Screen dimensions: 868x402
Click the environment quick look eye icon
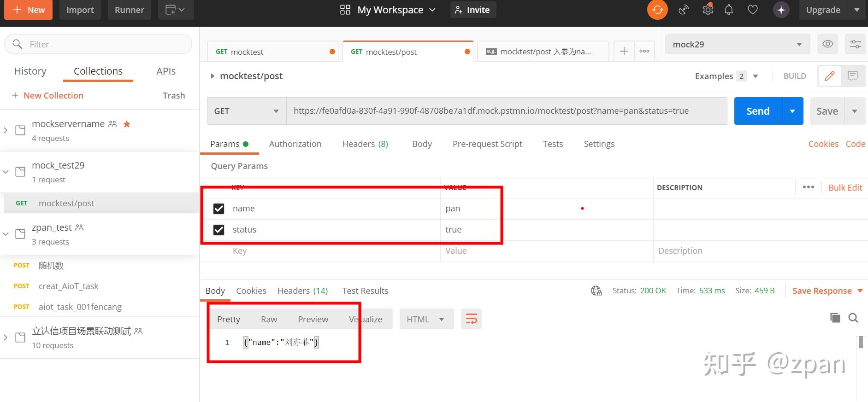[x=828, y=44]
